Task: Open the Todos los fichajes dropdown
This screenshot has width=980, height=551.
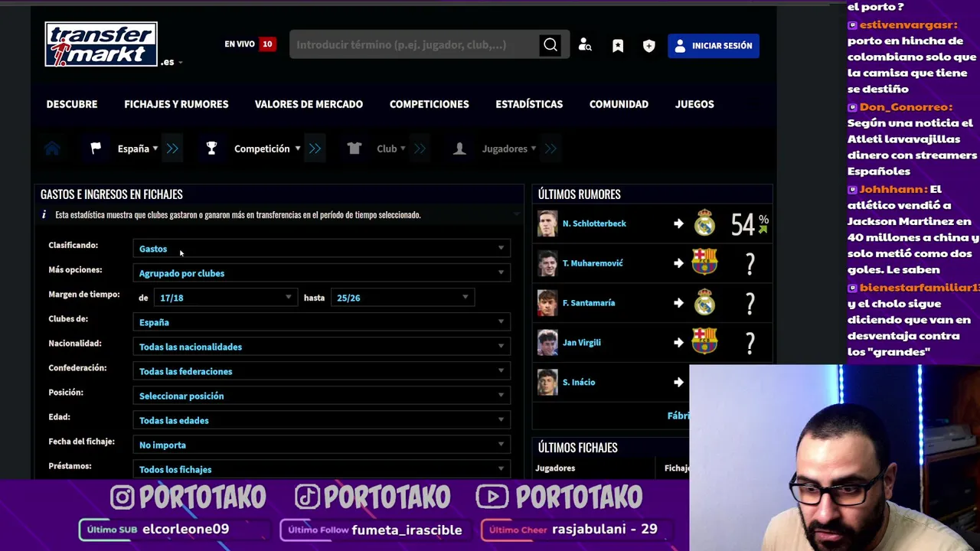Action: (x=322, y=469)
